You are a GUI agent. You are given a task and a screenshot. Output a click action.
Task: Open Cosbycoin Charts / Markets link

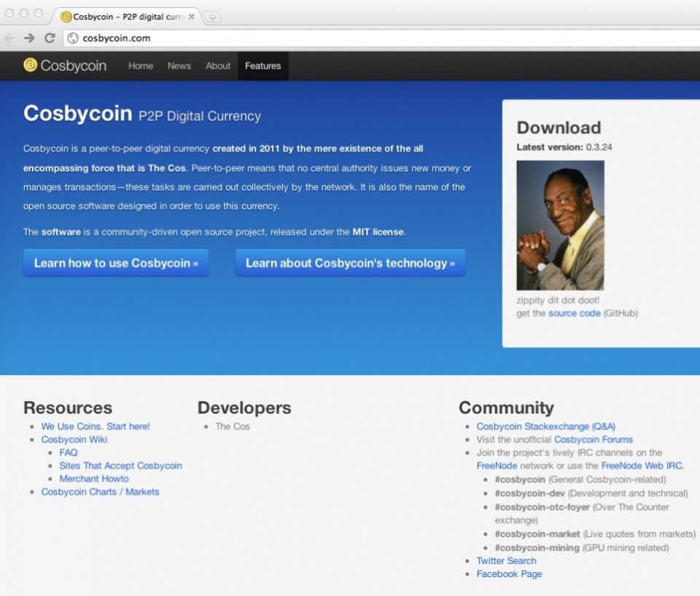(x=100, y=492)
